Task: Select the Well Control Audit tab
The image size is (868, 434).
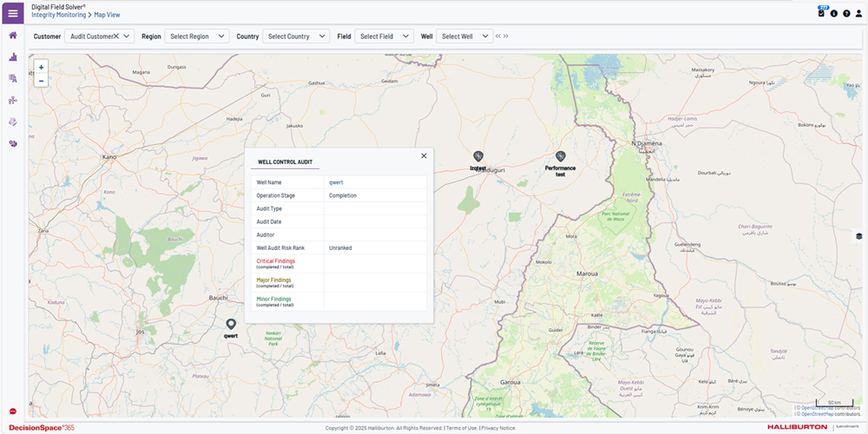Action: coord(285,161)
